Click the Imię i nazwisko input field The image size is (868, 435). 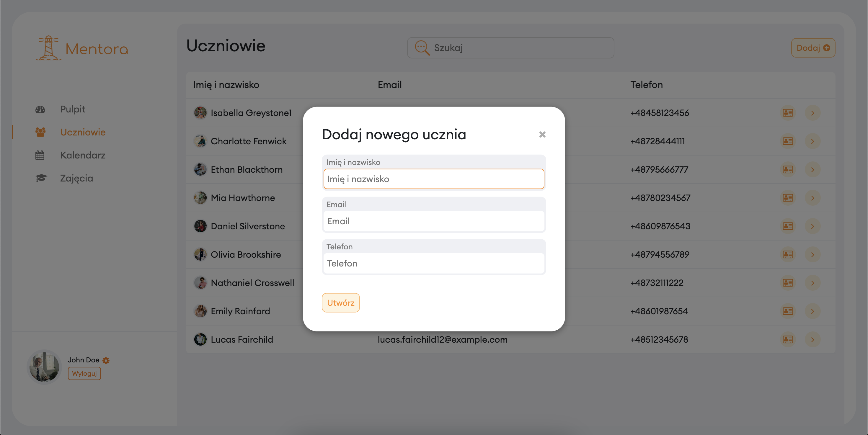[x=433, y=179]
